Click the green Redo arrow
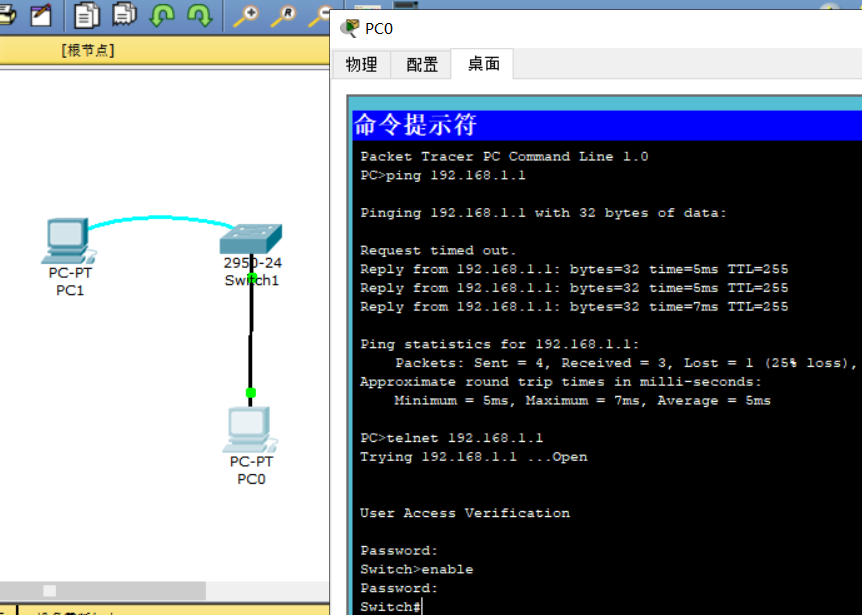Viewport: 862px width, 615px height. [x=200, y=15]
